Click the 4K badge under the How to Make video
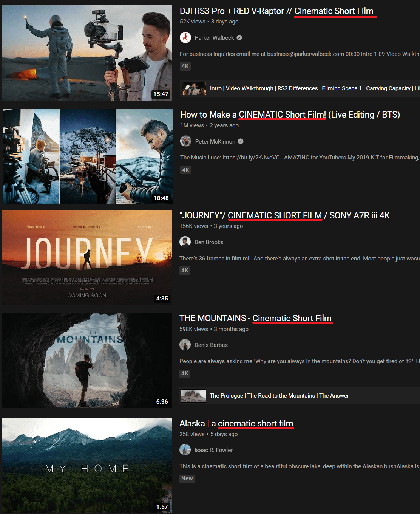Screen dimensions: 420x514 (185, 170)
